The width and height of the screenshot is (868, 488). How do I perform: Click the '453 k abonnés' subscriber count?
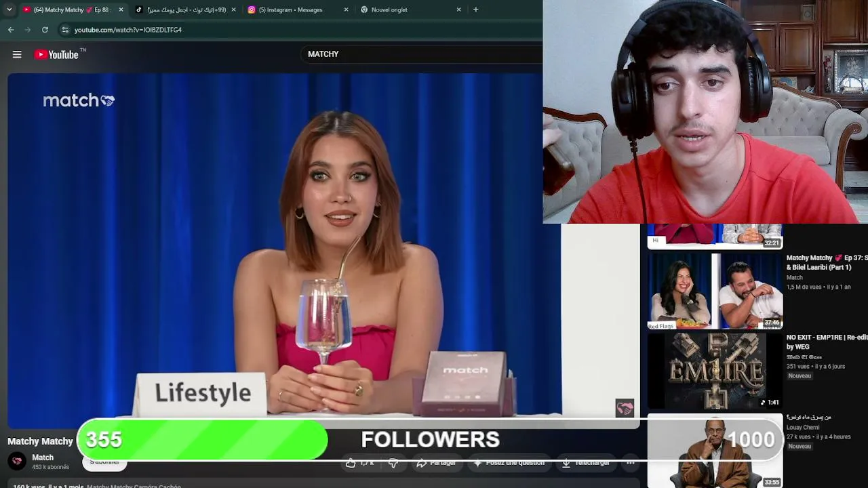tap(51, 468)
